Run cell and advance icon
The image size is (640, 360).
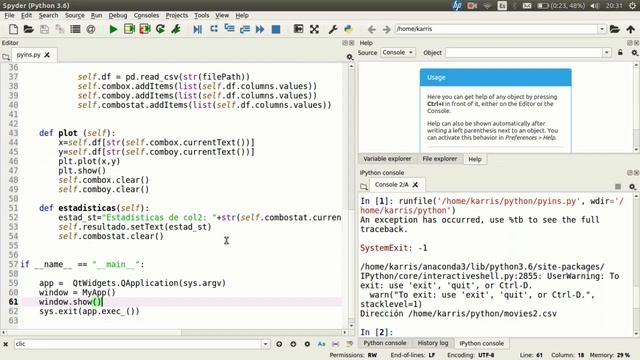pos(145,29)
